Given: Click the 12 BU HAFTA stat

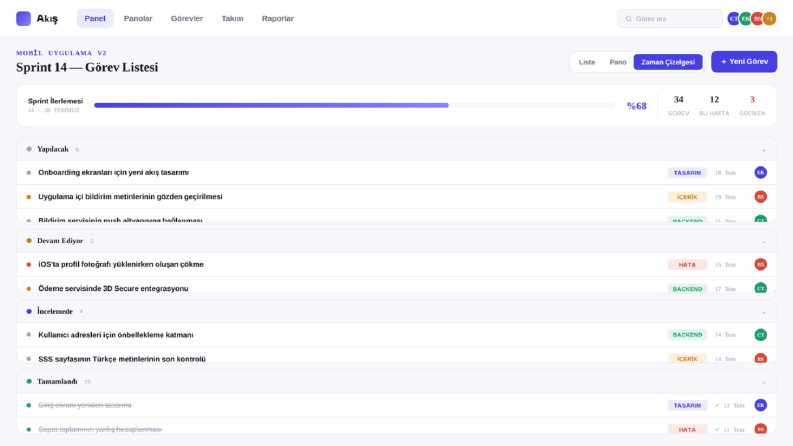Looking at the screenshot, I should [714, 106].
